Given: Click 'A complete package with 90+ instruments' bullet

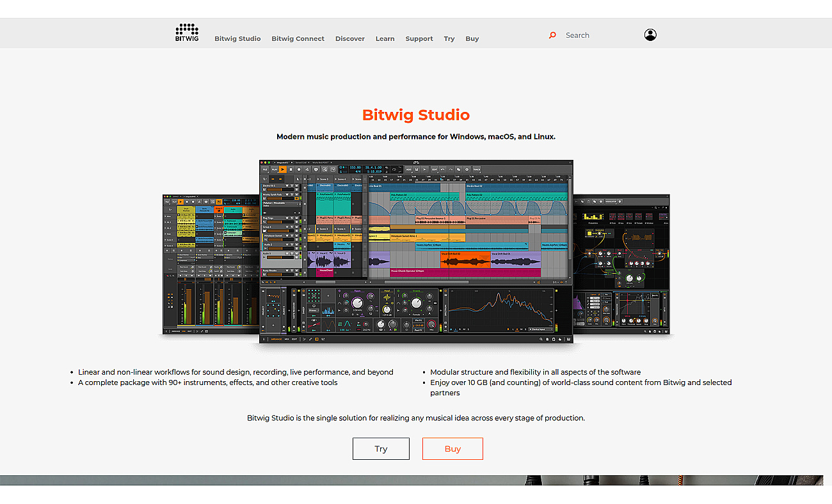Looking at the screenshot, I should point(208,382).
